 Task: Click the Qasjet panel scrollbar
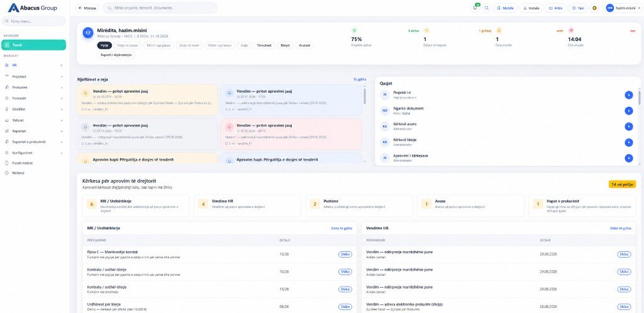(639, 98)
